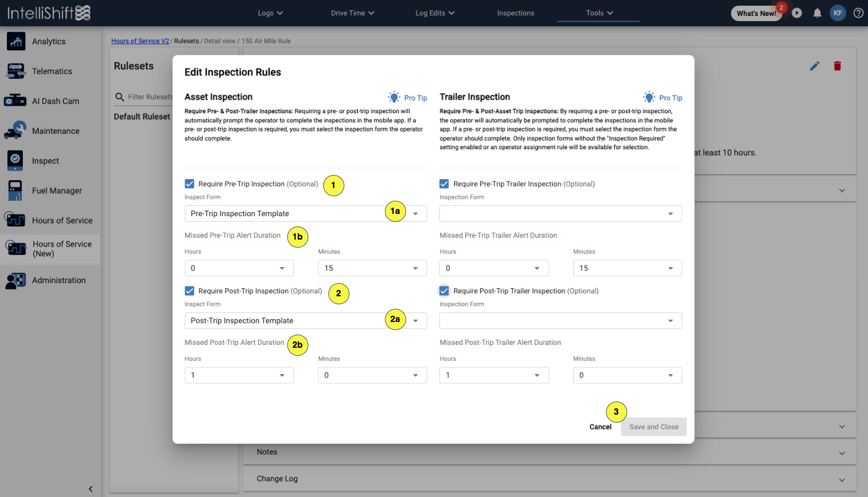Toggle the Require Post-Trip Inspection checkbox

[189, 291]
